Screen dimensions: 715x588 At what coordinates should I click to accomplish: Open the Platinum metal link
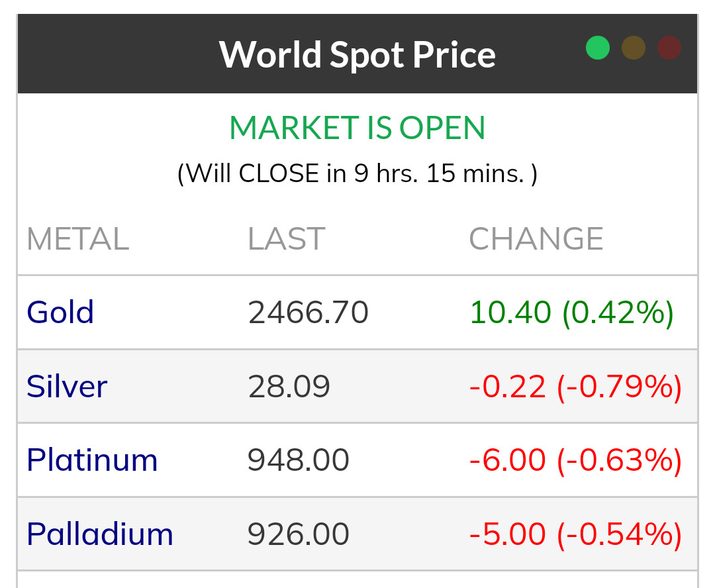pyautogui.click(x=92, y=460)
